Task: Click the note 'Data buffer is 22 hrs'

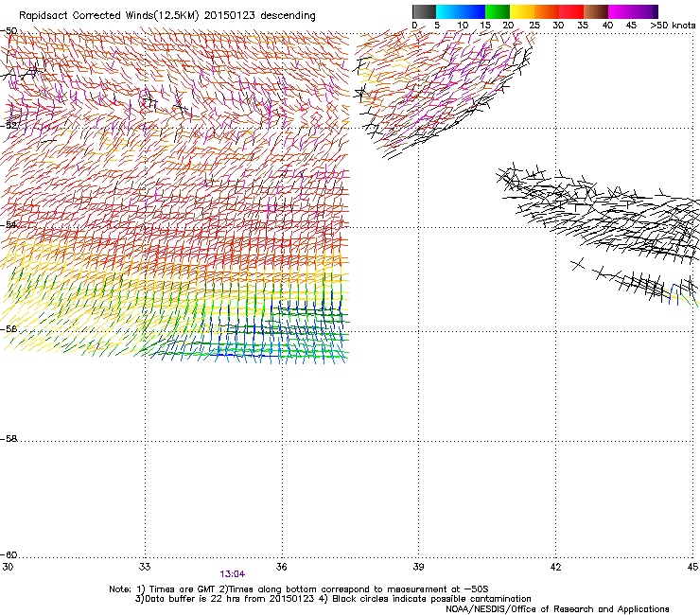Action: (x=195, y=599)
